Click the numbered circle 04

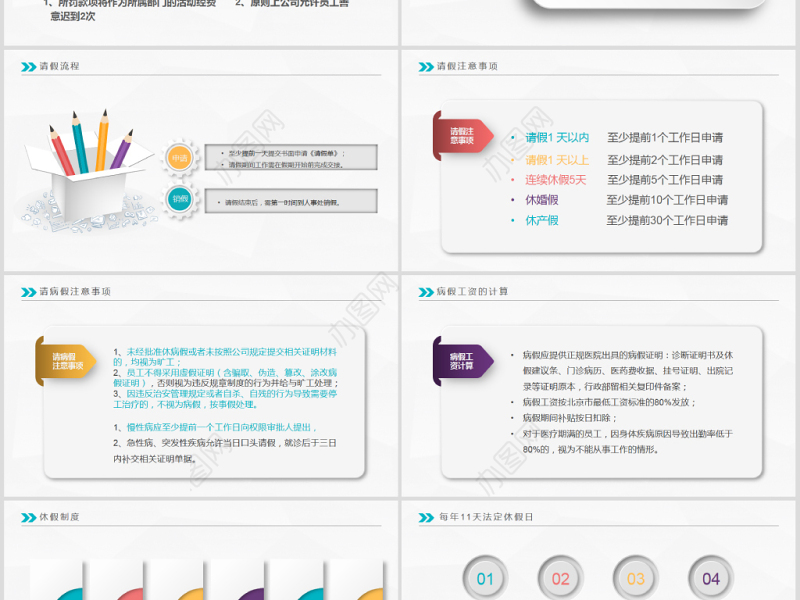pos(709,577)
